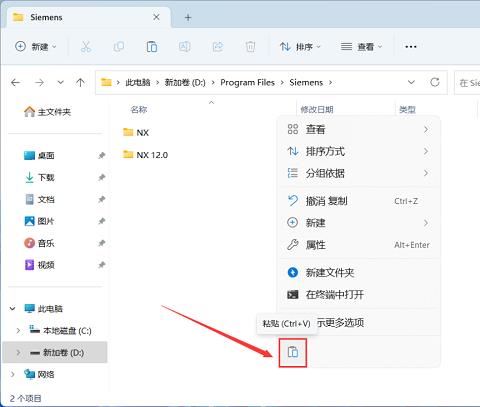Click the Delete trash icon in toolbar

(250, 47)
